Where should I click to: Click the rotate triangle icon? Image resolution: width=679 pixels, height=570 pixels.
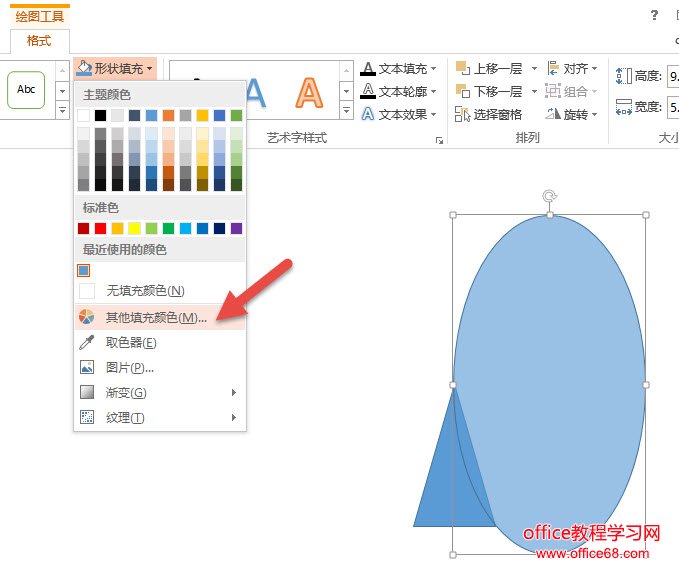tap(553, 114)
